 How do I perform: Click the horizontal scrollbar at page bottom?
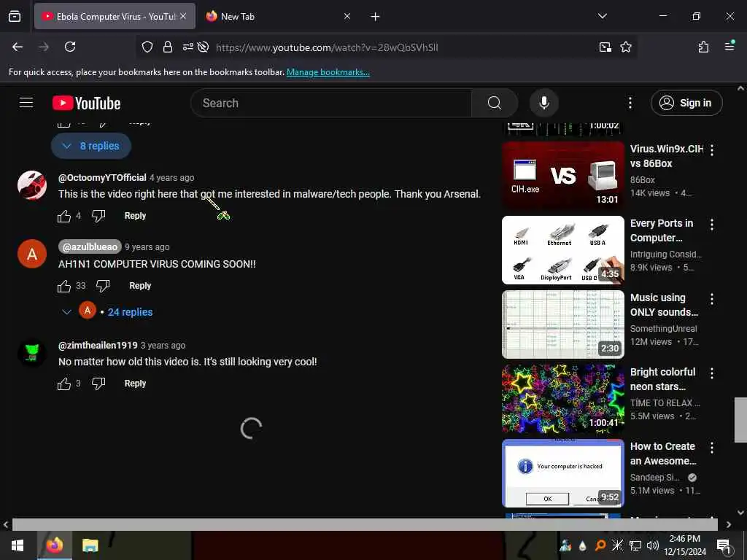365,524
